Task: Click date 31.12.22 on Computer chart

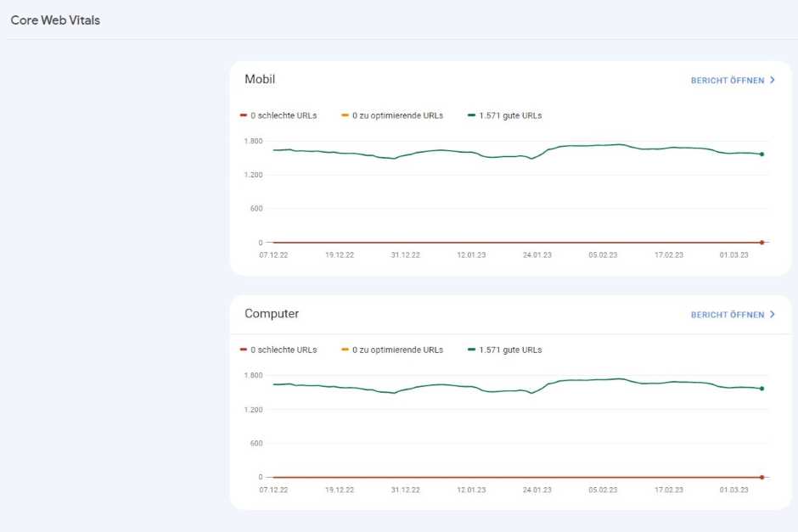Action: pos(406,490)
